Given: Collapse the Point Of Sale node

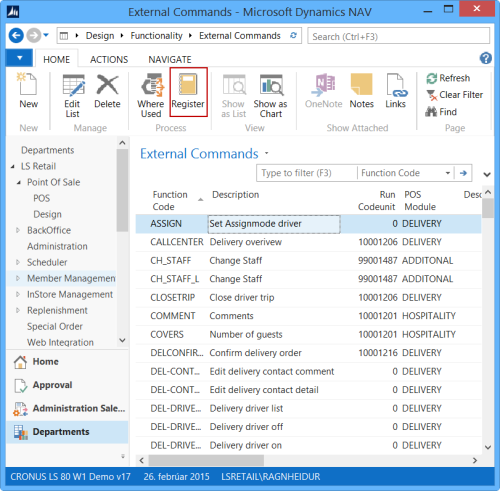Looking at the screenshot, I should click(x=19, y=182).
